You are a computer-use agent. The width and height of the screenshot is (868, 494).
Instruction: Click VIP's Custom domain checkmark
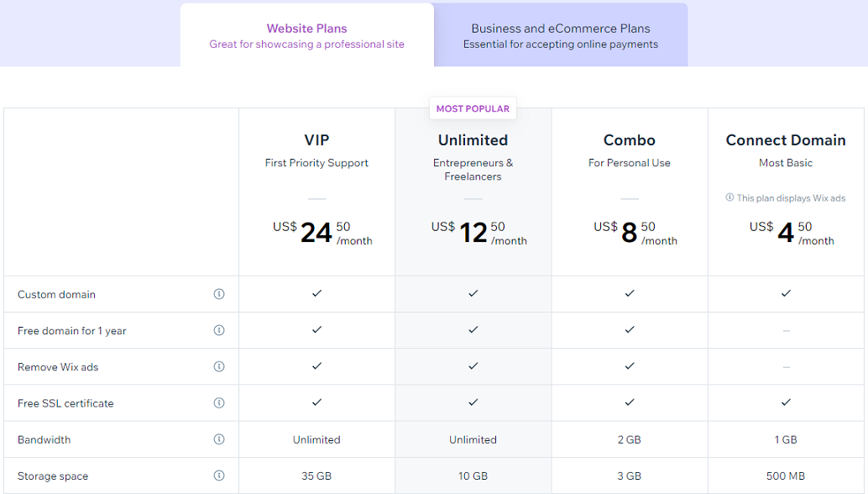click(316, 293)
